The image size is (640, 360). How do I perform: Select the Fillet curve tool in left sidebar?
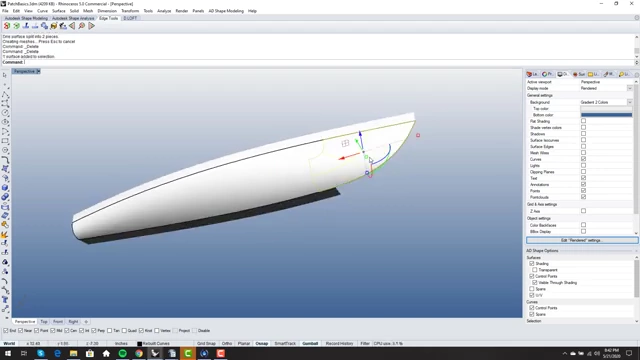pos(5,159)
